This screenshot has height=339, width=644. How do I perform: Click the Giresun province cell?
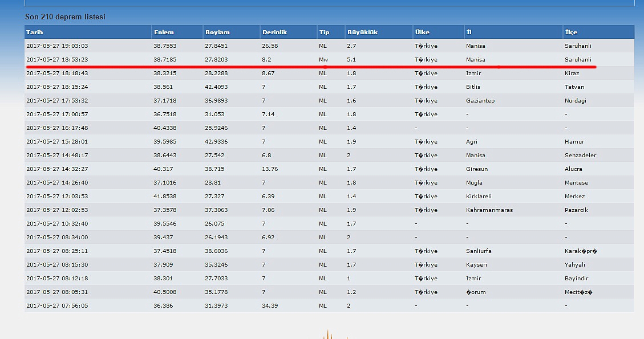[x=477, y=169]
